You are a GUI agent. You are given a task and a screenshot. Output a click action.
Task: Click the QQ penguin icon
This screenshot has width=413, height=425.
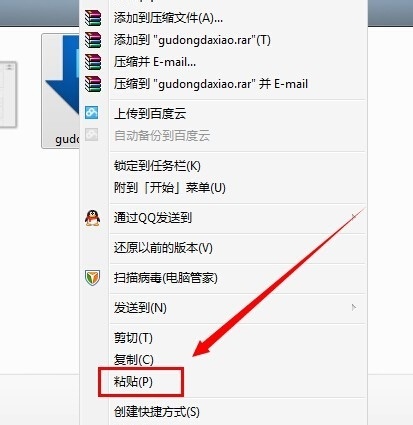click(x=92, y=218)
